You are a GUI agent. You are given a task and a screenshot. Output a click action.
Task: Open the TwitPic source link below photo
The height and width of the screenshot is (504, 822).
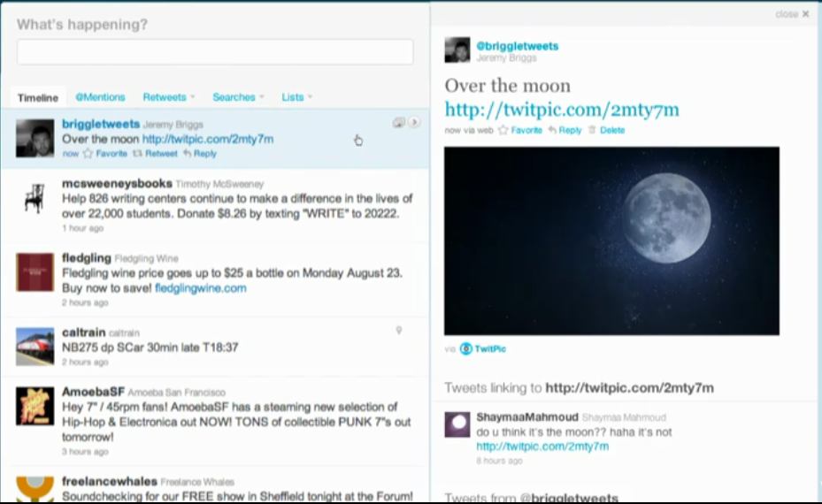[x=483, y=349]
